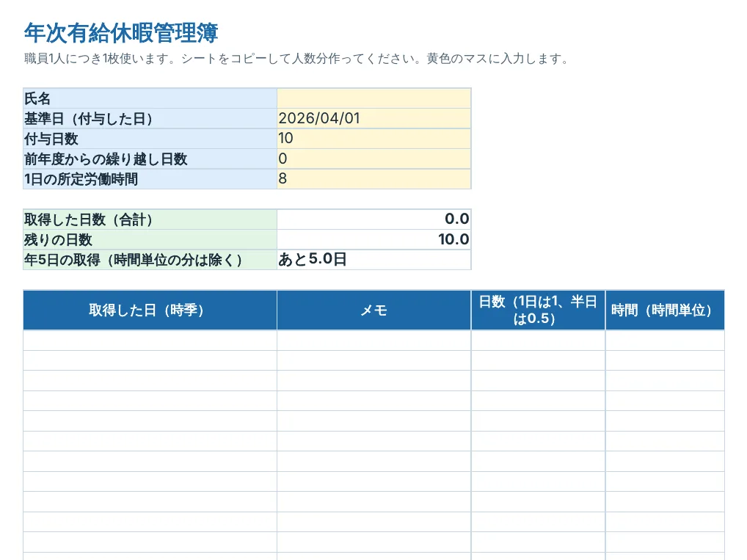This screenshot has height=560, width=747.
Task: Click the carry-over days cell showing 0
Action: [374, 159]
